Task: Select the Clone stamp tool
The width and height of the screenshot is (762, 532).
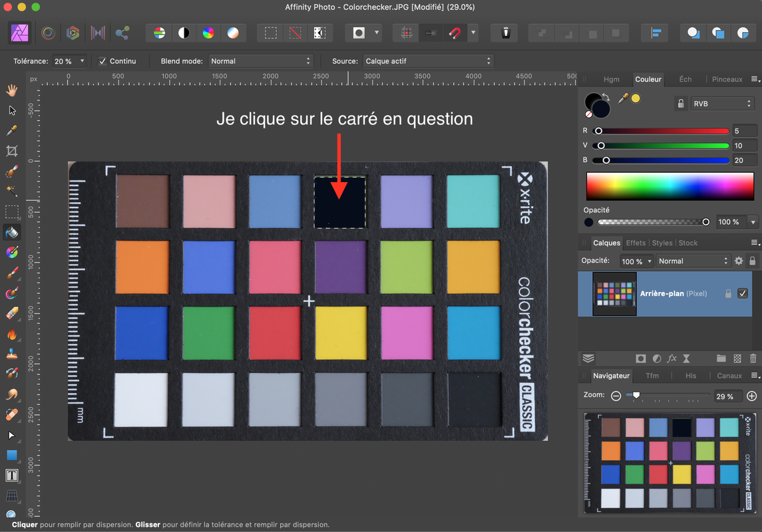Action: 12,354
